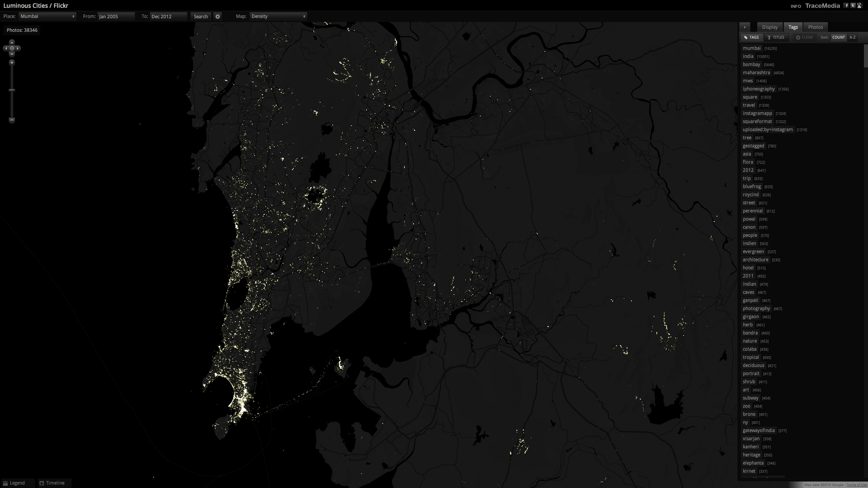
Task: Pan the map right with arrow
Action: [x=18, y=48]
